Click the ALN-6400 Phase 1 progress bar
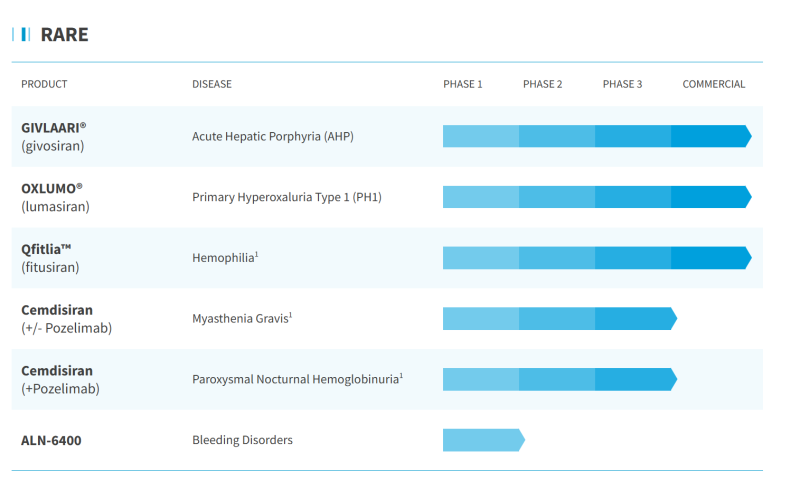Image resolution: width=800 pixels, height=490 pixels. click(482, 440)
